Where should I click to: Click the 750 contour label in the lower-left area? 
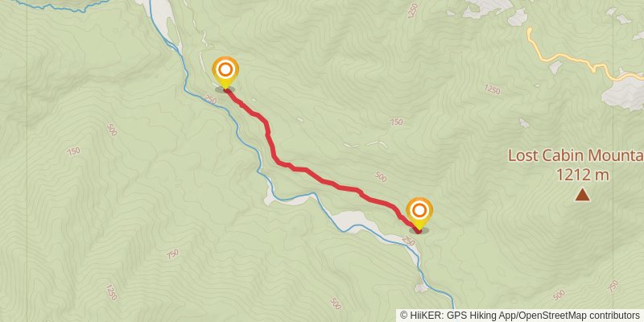(173, 254)
